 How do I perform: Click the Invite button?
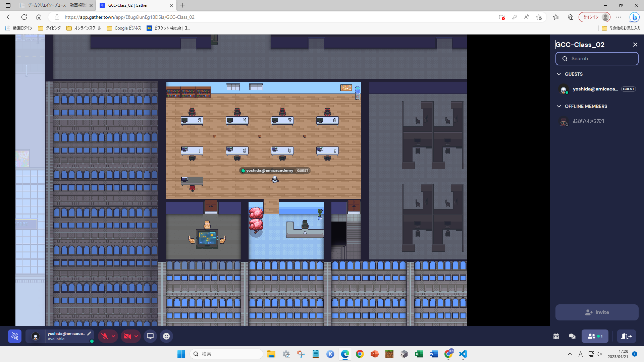coord(597,312)
